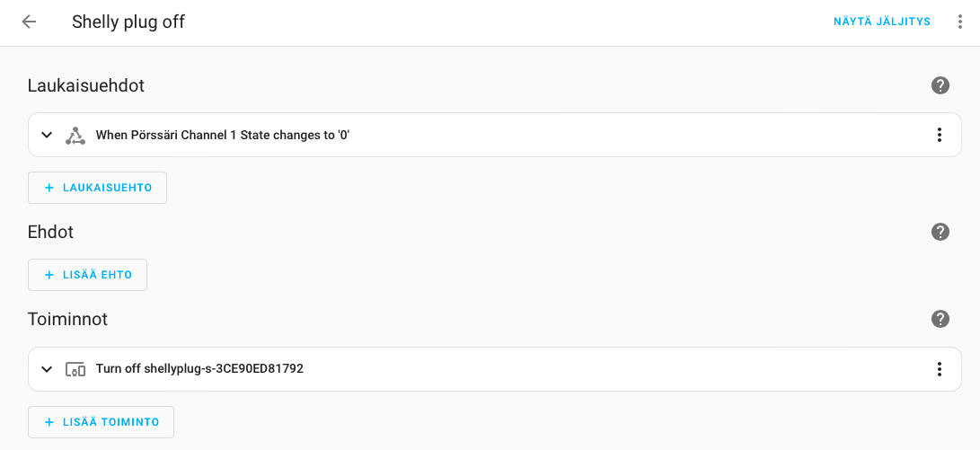
Task: Click the Toiminnot section heading
Action: coord(67,319)
